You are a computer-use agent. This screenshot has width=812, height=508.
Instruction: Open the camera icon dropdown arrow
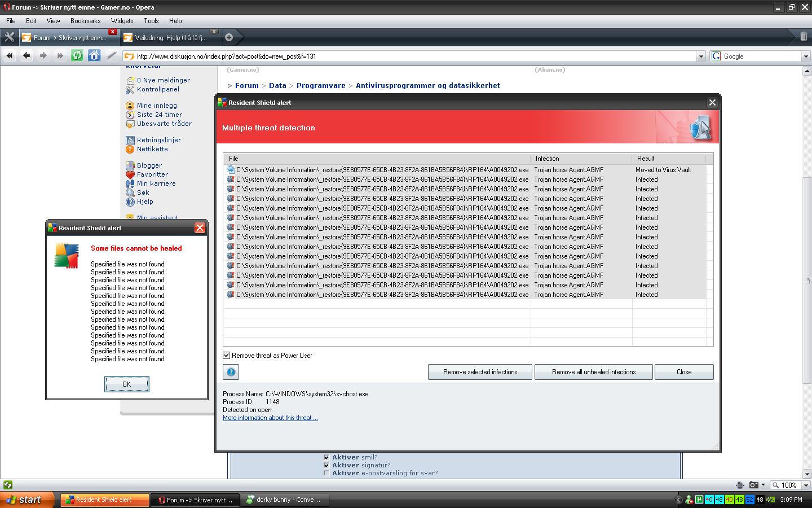pyautogui.click(x=763, y=485)
